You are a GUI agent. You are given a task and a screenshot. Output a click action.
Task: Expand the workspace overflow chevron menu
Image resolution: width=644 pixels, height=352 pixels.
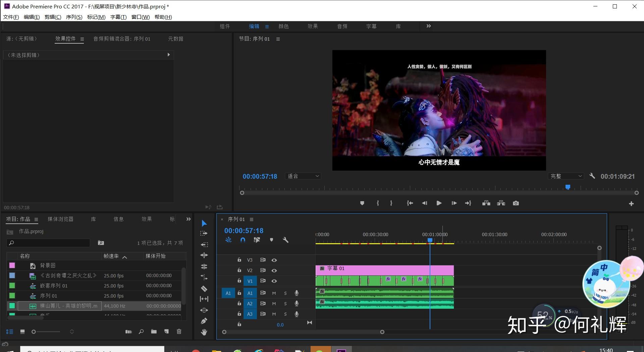coord(428,26)
